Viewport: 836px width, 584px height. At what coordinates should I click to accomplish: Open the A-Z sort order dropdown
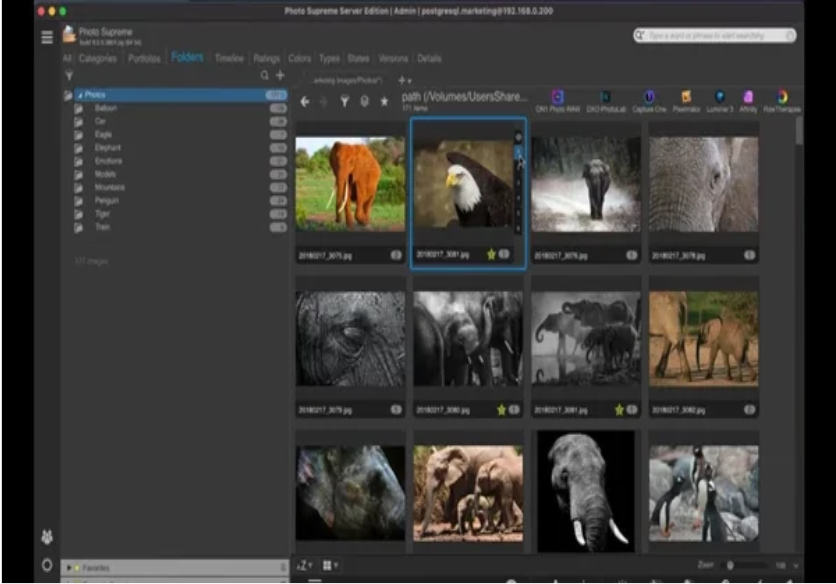(x=304, y=565)
